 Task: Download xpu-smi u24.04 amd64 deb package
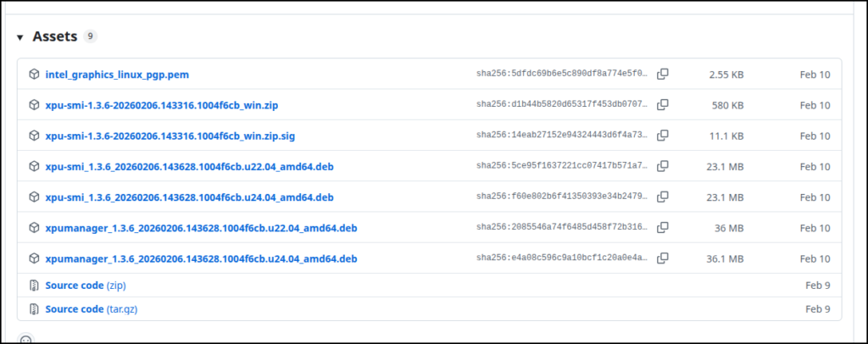[189, 197]
